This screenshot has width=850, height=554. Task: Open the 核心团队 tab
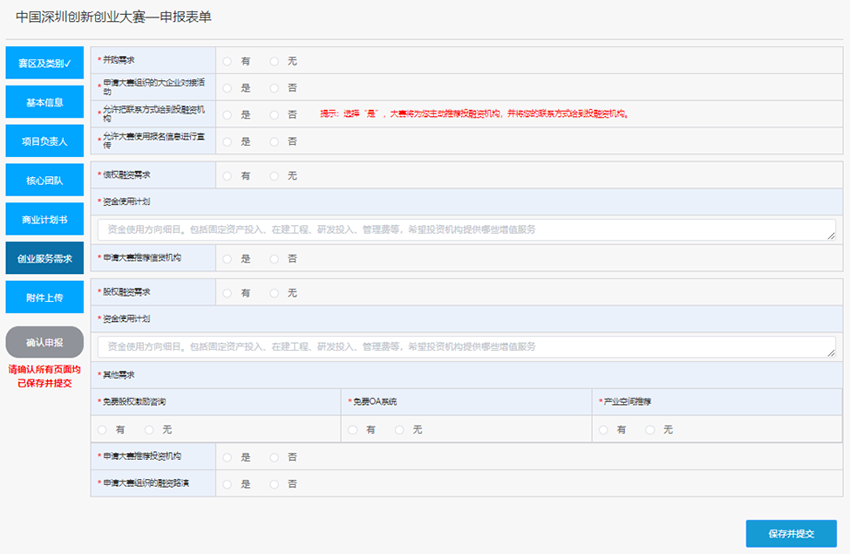(x=44, y=180)
